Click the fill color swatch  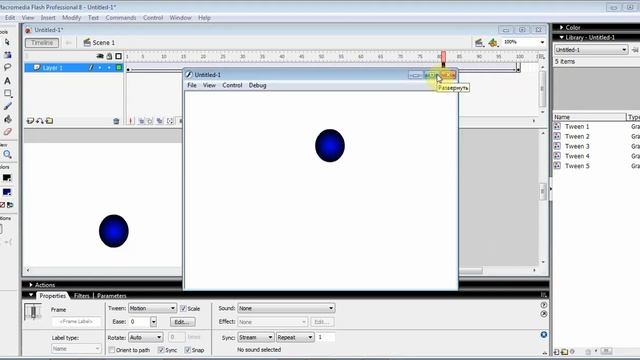7,192
